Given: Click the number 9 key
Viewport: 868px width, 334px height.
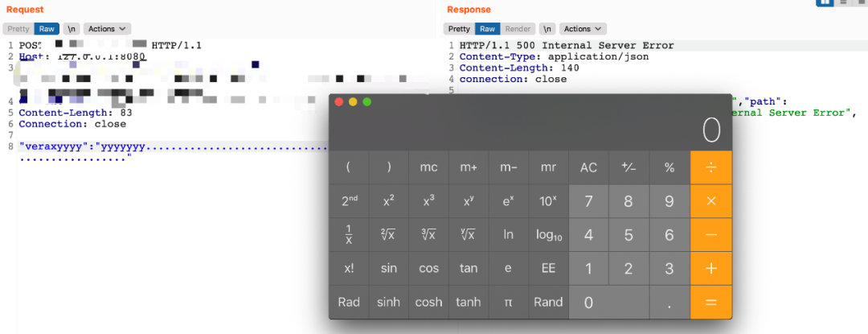Looking at the screenshot, I should click(x=669, y=202).
